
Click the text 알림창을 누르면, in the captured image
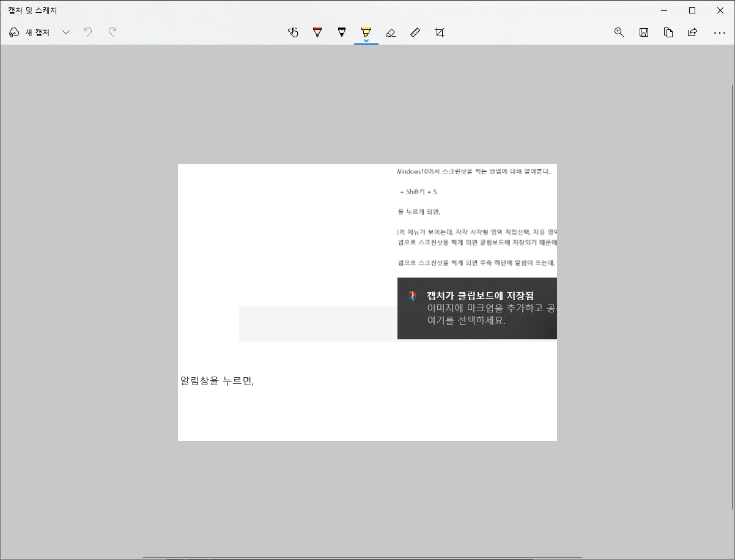pos(217,381)
